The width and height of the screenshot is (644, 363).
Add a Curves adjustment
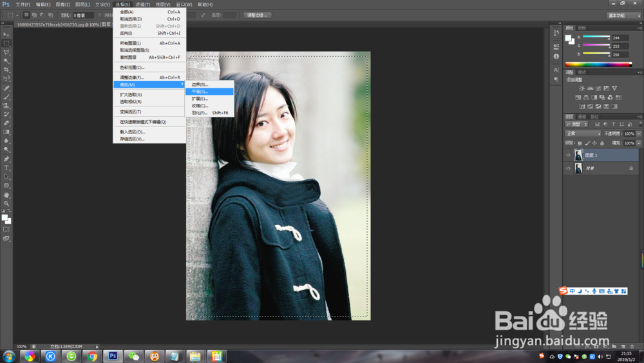point(598,88)
